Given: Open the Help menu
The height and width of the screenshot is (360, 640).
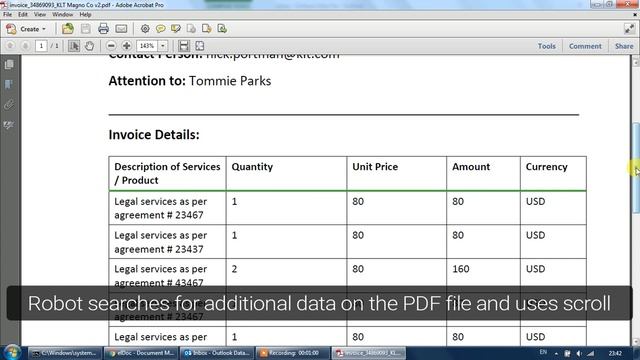Looking at the screenshot, I should click(x=85, y=14).
